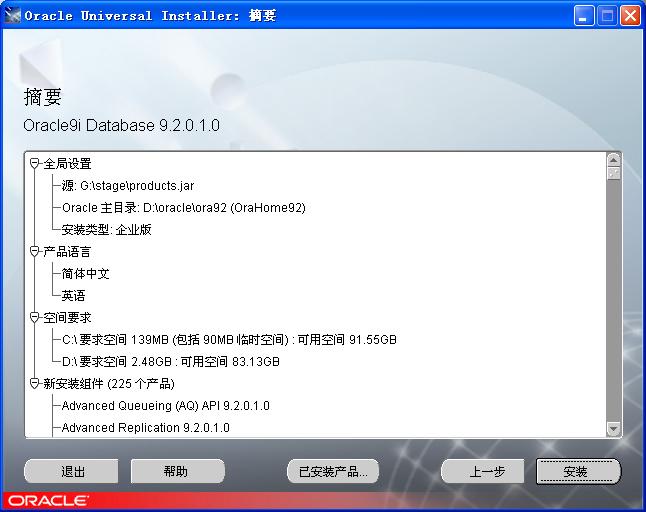
Task: Select Advanced Replication 9.2.0.1.0 row
Action: [145, 428]
